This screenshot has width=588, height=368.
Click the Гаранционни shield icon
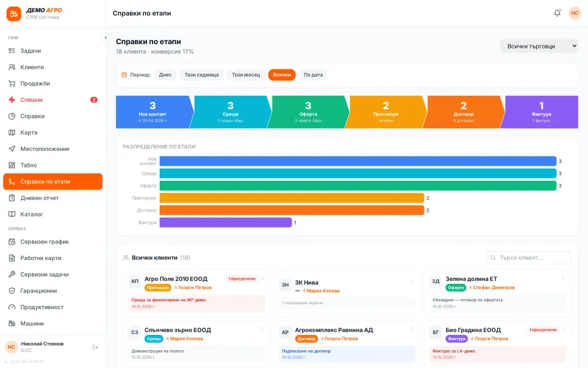click(12, 291)
